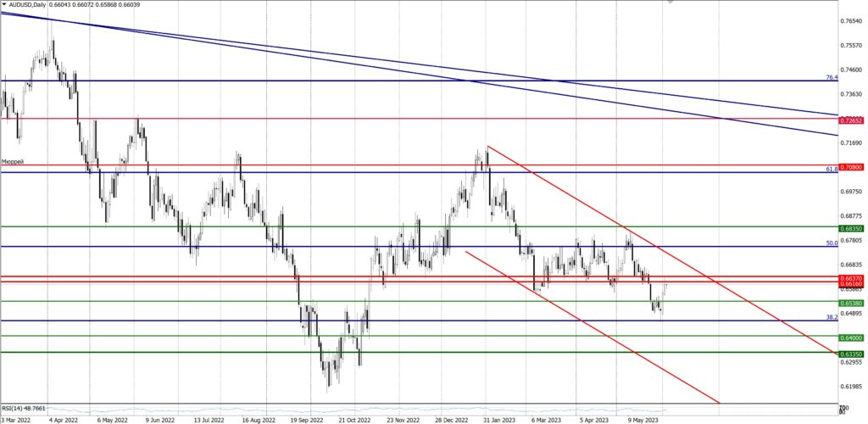Click the RSI(14) indicator label
Image resolution: width=868 pixels, height=424 pixels.
(23, 408)
